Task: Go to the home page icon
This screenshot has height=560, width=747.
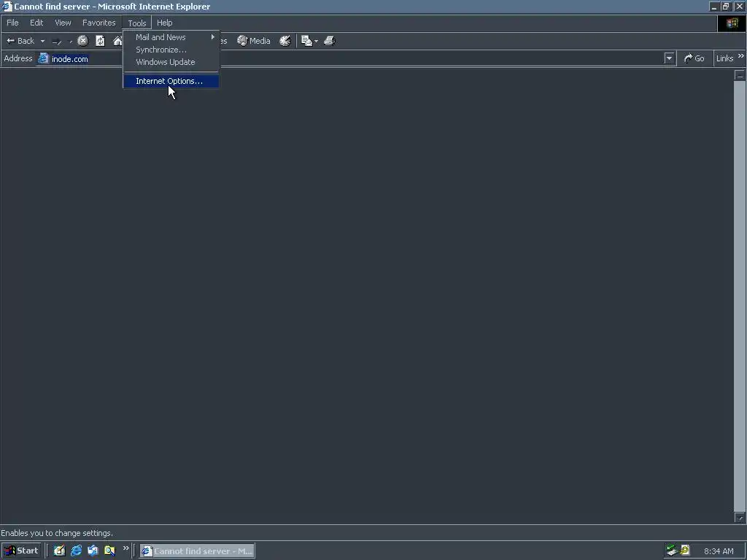Action: [x=117, y=41]
